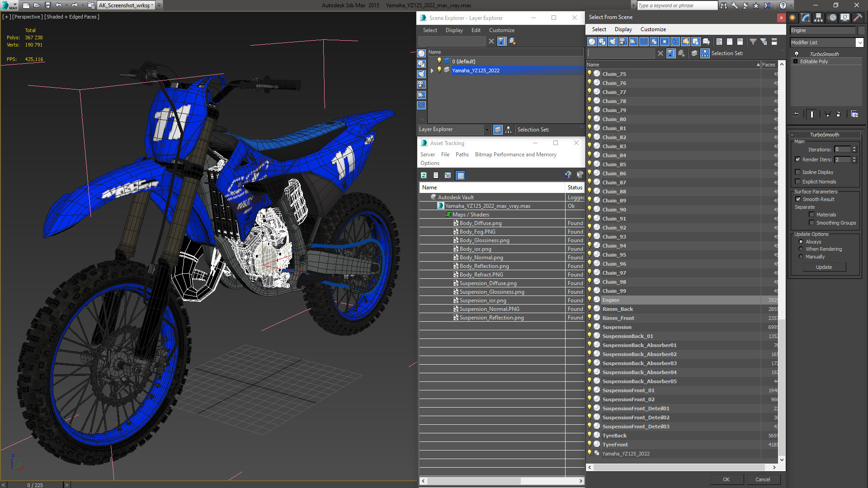Open the 3ds Max application menu button
The image size is (868, 488).
[x=9, y=5]
